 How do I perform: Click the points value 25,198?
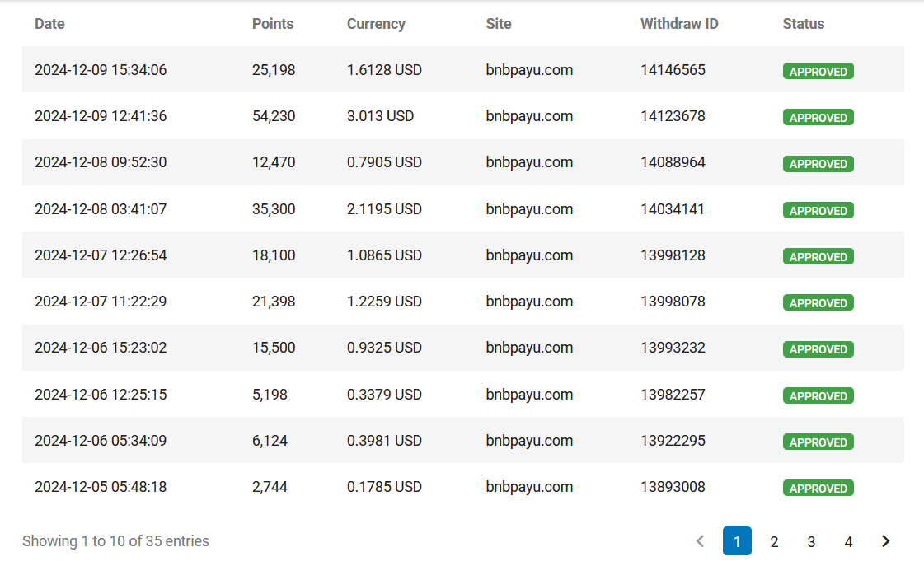click(274, 70)
